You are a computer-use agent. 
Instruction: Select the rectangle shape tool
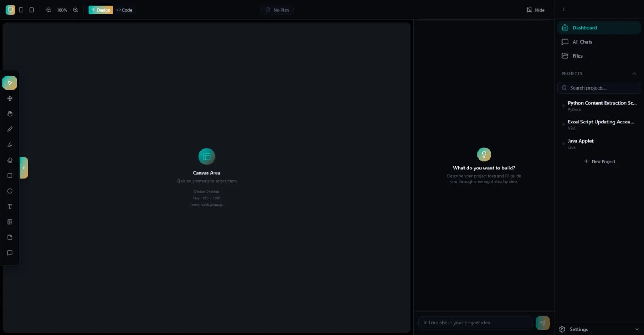click(10, 175)
